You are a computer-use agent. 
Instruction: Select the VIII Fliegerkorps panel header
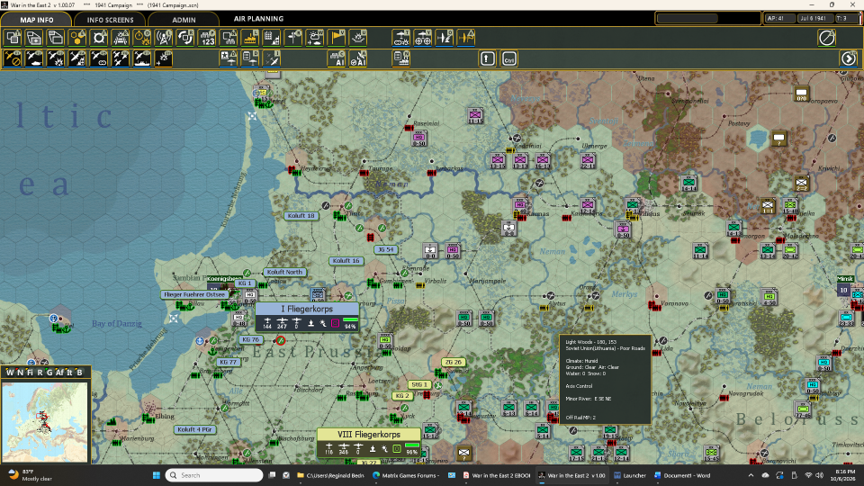369,434
